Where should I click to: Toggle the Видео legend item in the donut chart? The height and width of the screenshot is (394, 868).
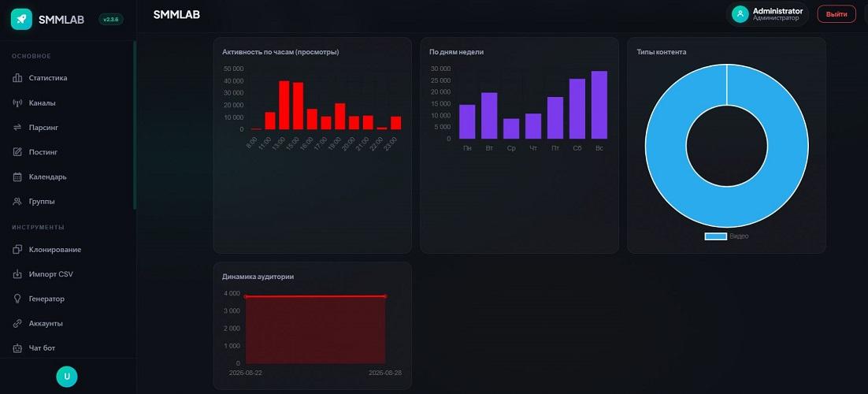tap(726, 236)
